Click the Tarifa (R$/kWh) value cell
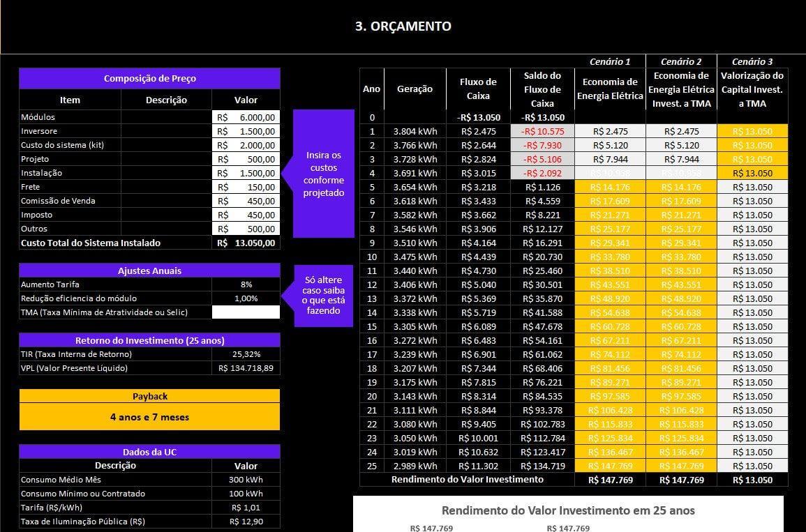 click(x=246, y=508)
